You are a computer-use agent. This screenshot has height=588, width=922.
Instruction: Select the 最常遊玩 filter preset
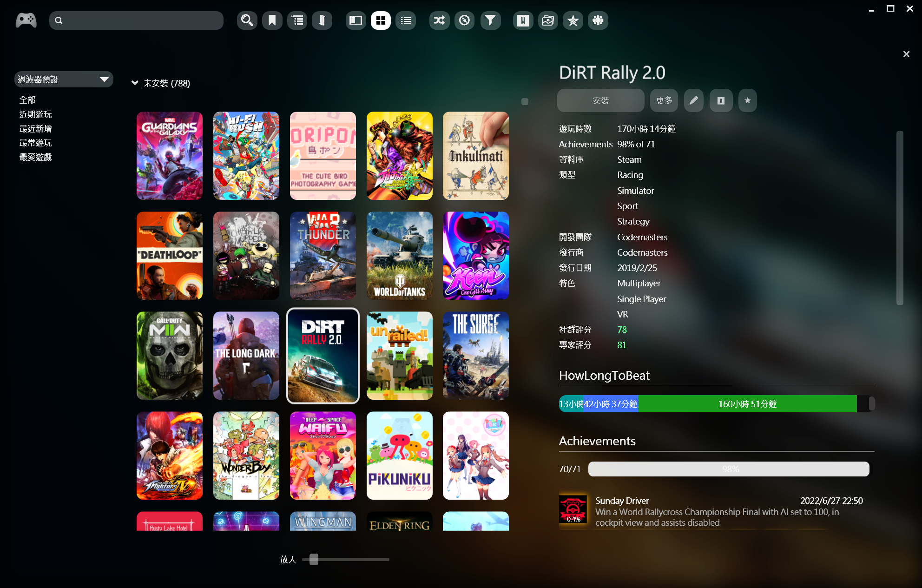point(36,143)
